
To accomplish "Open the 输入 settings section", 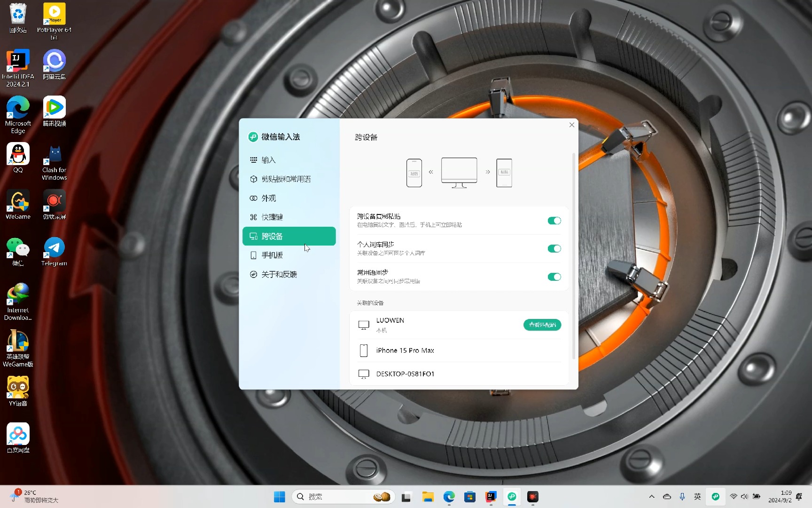I will (x=289, y=160).
